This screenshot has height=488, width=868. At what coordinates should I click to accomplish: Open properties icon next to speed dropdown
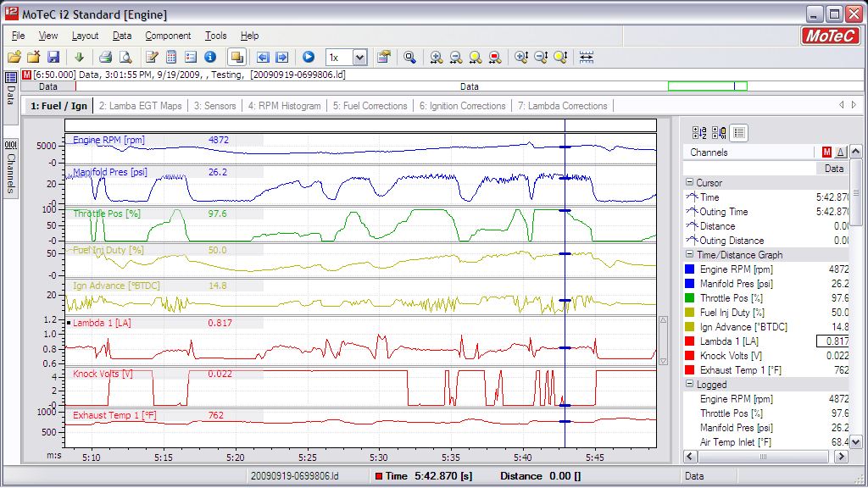click(384, 57)
